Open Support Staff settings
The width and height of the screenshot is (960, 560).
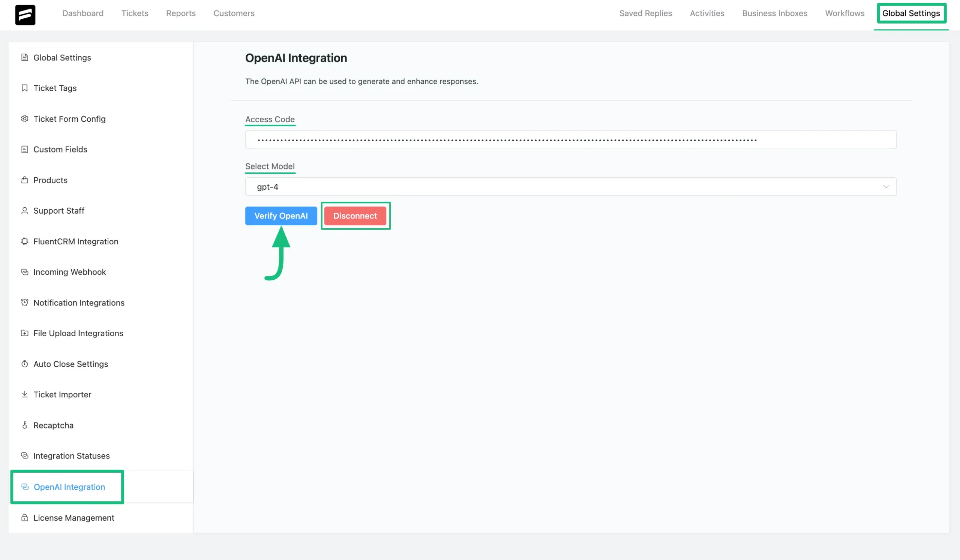101,211
